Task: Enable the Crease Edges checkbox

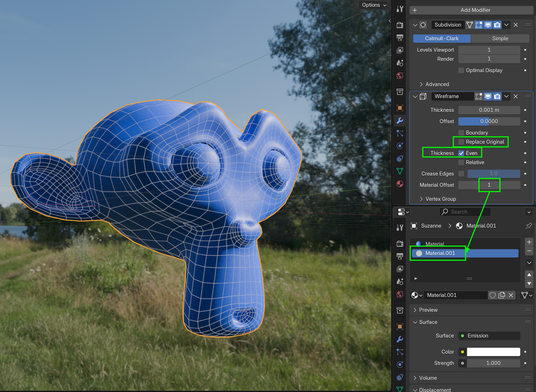Action: [x=461, y=174]
